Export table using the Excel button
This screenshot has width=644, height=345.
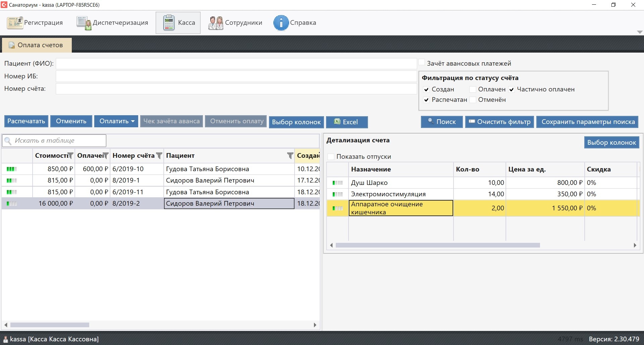coord(346,122)
